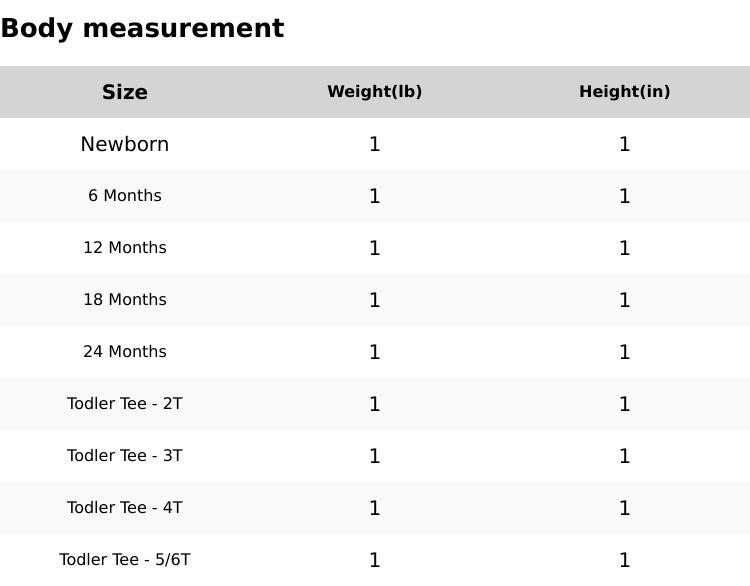Click the Height(in) column header

625,92
